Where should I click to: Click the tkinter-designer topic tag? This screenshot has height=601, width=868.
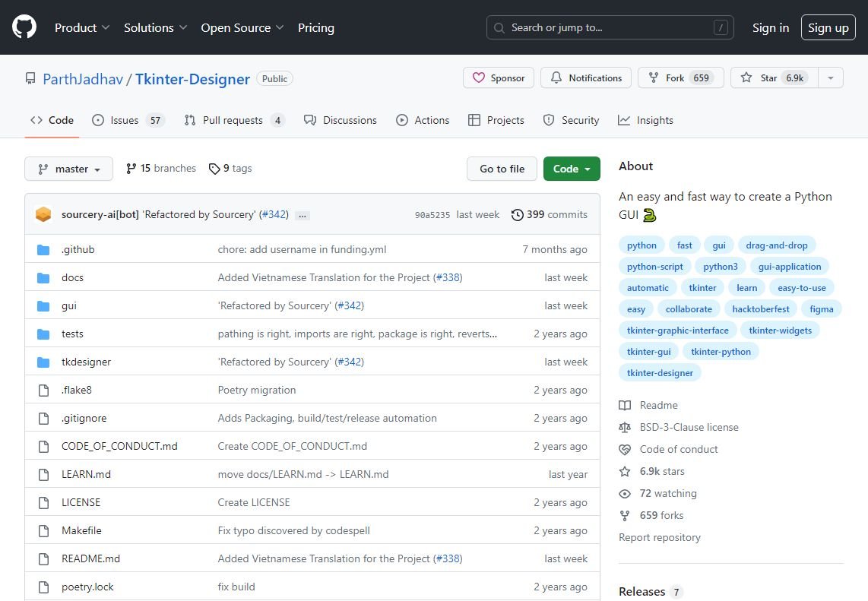tap(660, 373)
